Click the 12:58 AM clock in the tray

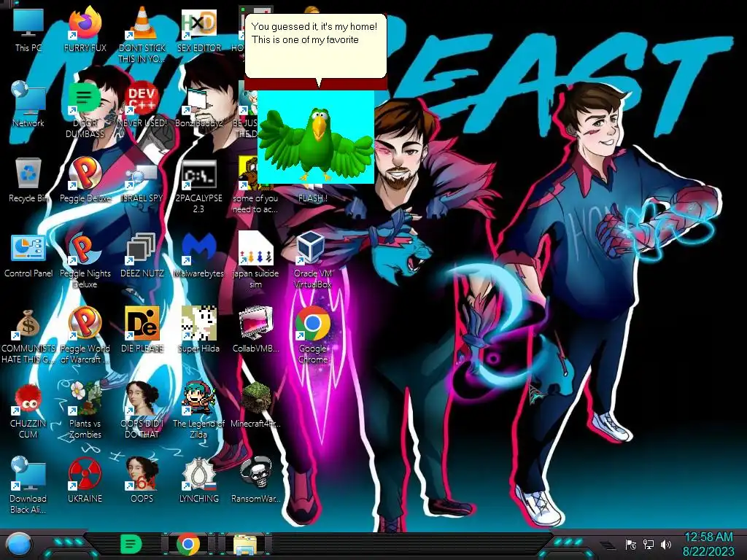tap(708, 537)
